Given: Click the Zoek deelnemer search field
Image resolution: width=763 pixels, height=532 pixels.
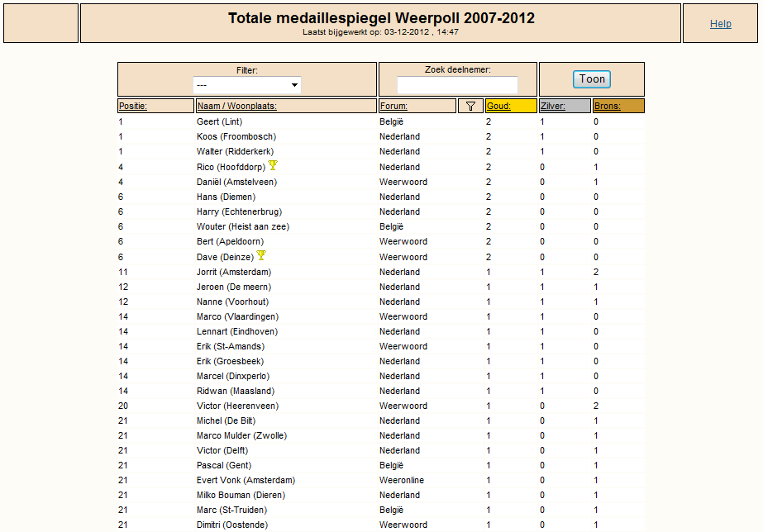Looking at the screenshot, I should 457,85.
